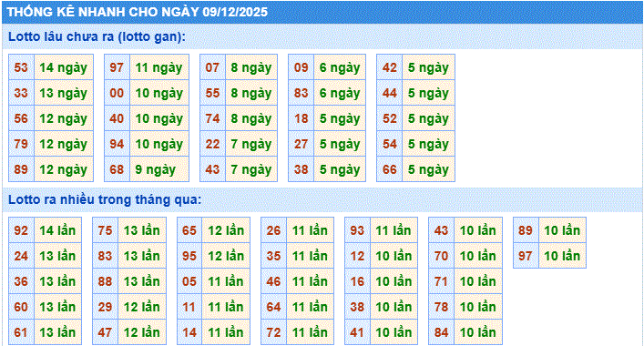Viewport: 644px width, 346px height.
Task: Click lotto number 74
Action: click(x=213, y=118)
